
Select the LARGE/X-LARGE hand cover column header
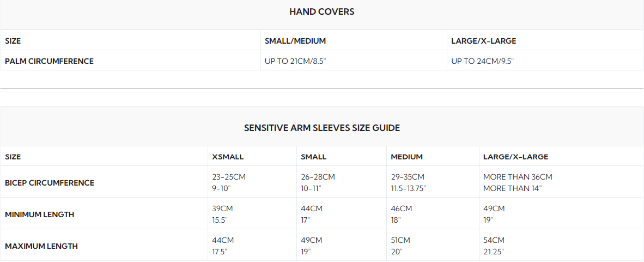pos(483,41)
